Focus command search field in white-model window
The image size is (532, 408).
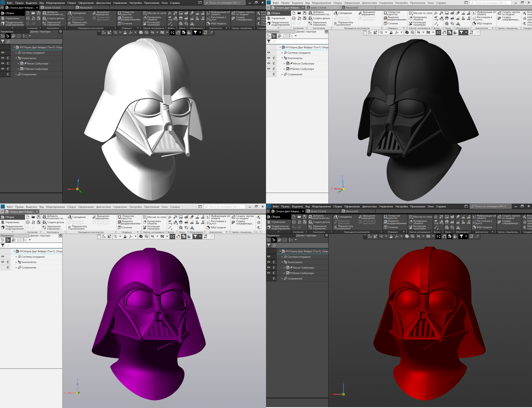(x=224, y=3)
